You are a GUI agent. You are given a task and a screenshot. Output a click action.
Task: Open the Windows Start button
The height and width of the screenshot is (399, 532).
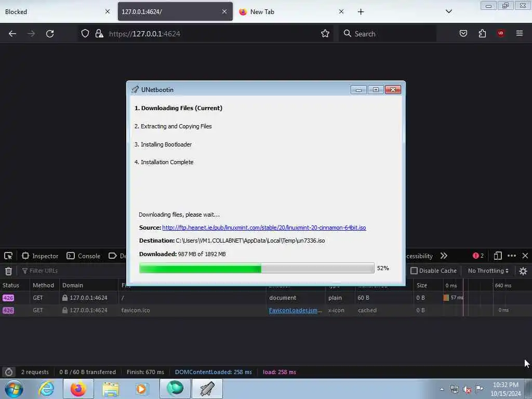point(14,389)
